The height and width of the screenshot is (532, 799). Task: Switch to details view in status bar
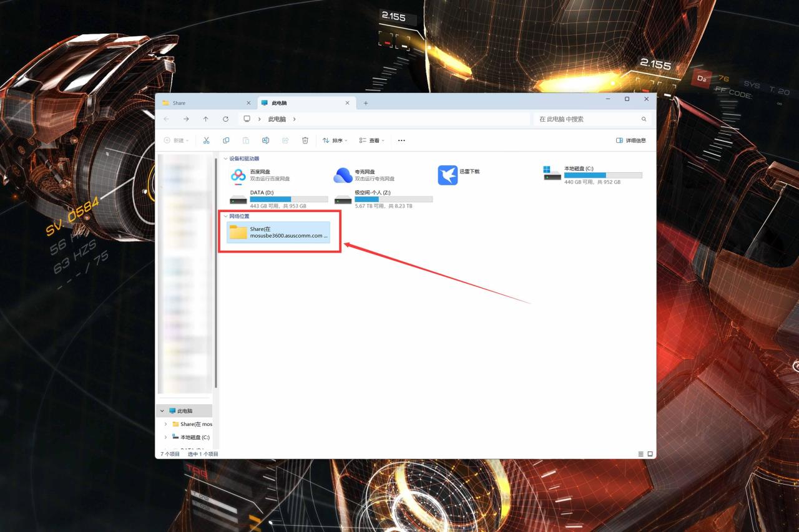[640, 454]
